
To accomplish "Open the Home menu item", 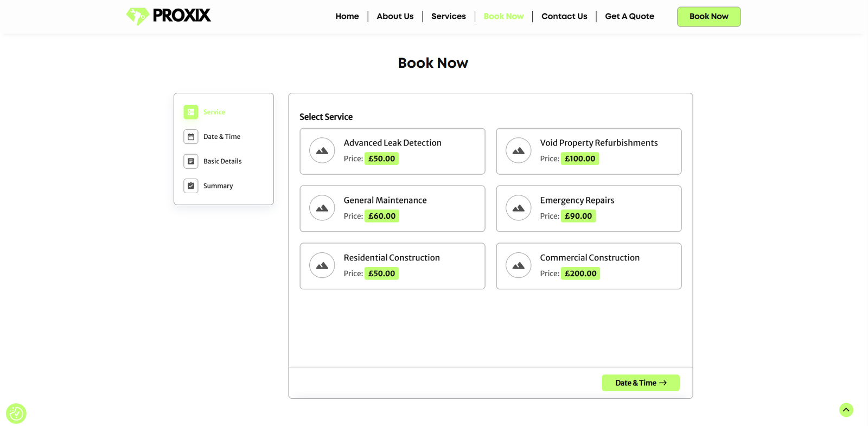I will [347, 16].
